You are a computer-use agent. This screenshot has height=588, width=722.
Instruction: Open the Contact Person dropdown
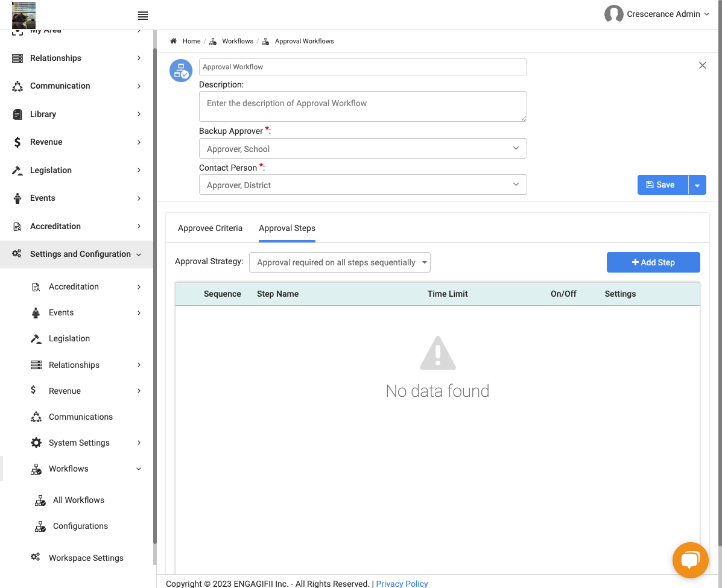[x=363, y=185]
